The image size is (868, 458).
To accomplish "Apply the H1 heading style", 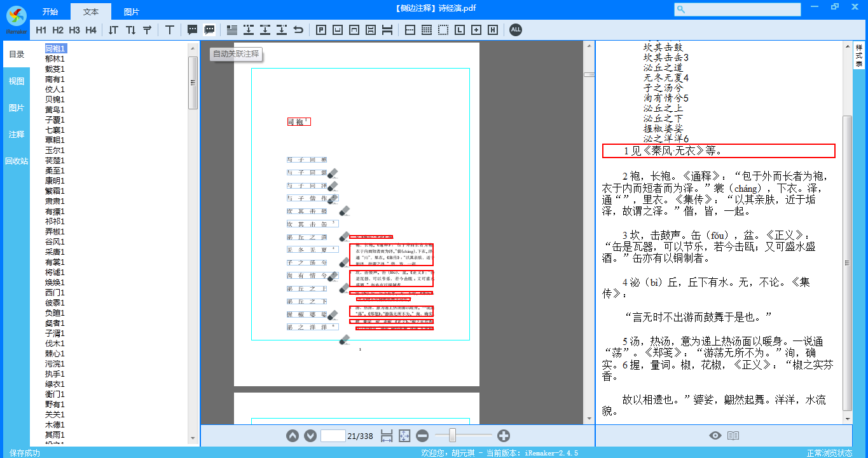I will (41, 30).
